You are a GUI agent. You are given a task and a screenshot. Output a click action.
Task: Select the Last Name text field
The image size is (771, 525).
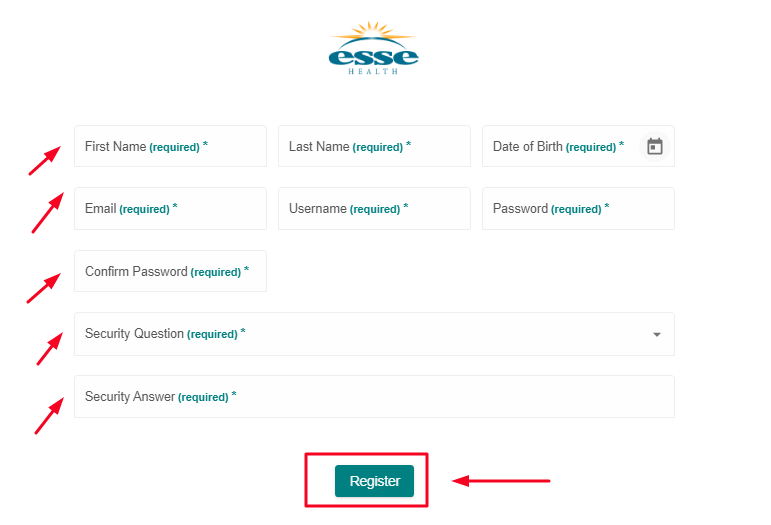coord(374,146)
